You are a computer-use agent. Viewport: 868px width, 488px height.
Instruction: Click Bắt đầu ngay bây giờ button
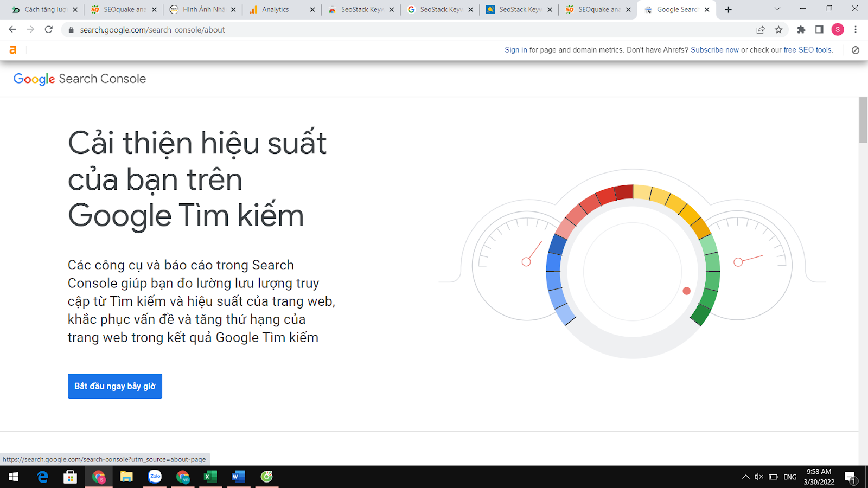coord(115,386)
